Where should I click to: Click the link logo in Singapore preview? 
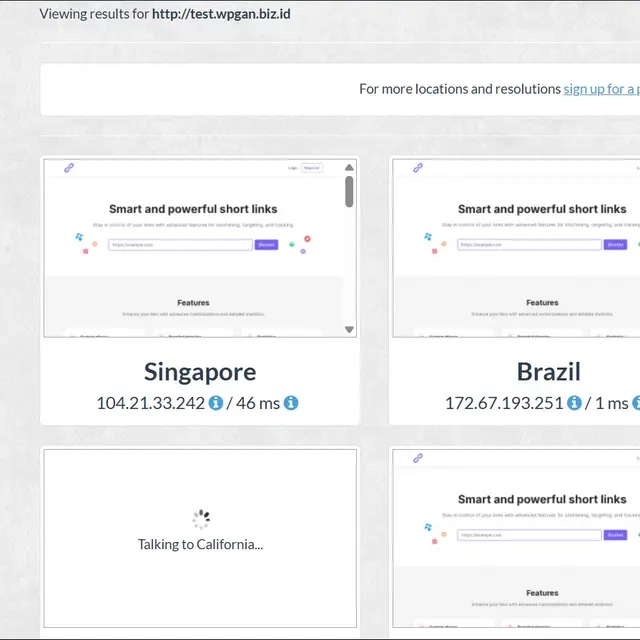[69, 168]
